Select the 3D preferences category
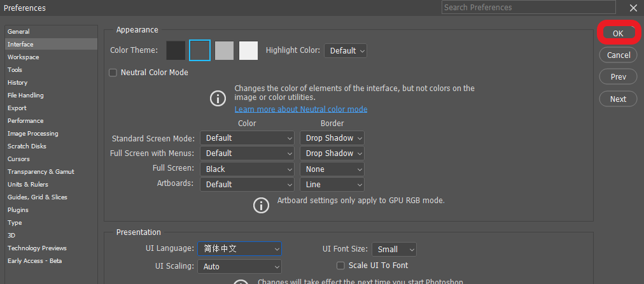 click(52, 236)
